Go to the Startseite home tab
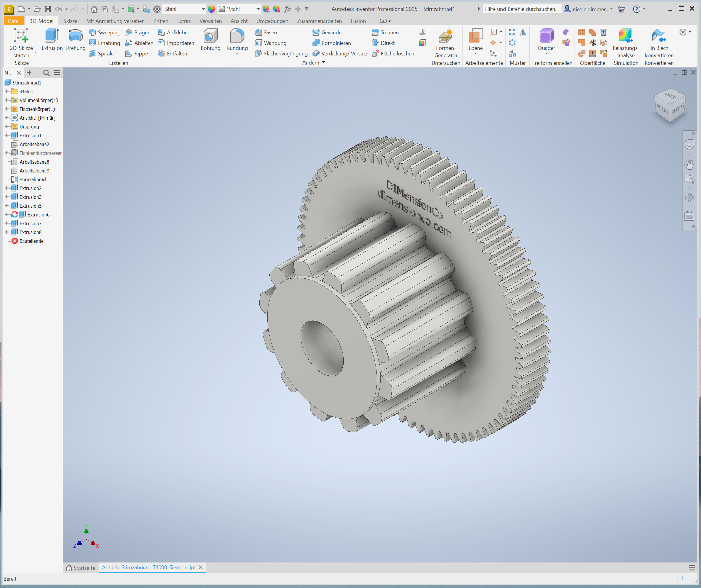701x588 pixels. click(x=80, y=568)
